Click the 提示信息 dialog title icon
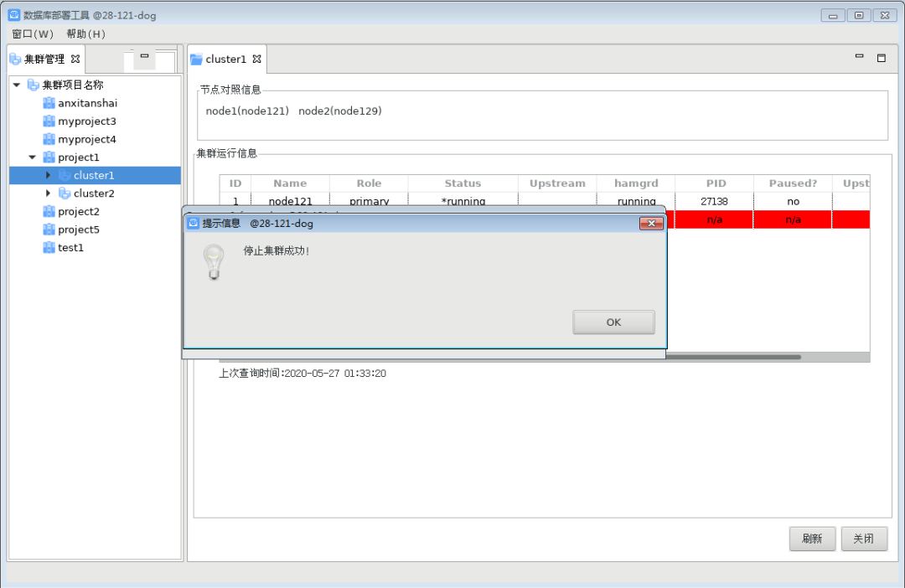Screen dimensions: 905x588 pos(194,224)
